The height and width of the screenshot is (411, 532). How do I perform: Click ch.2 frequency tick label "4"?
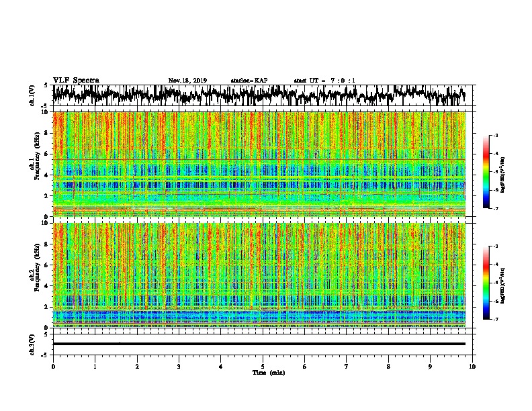[x=47, y=286]
